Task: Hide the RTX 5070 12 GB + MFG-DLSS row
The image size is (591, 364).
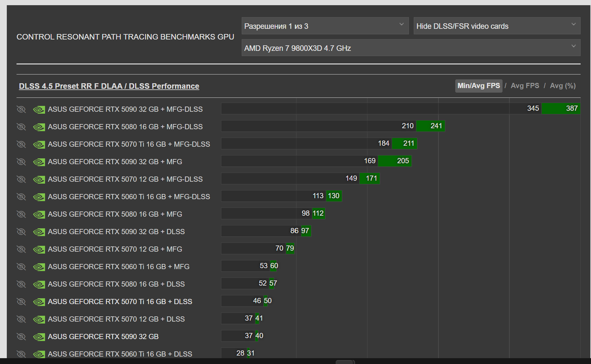Action: (21, 179)
